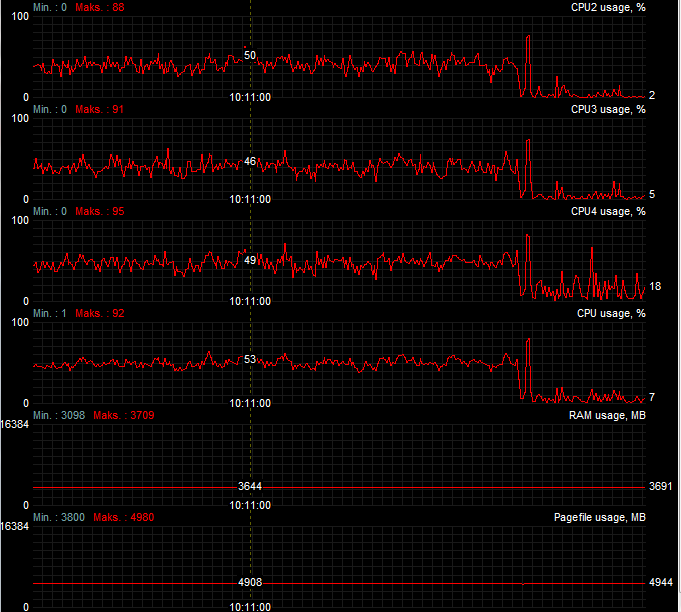Click the "Pagefile usage, MB" graph title

pyautogui.click(x=600, y=518)
